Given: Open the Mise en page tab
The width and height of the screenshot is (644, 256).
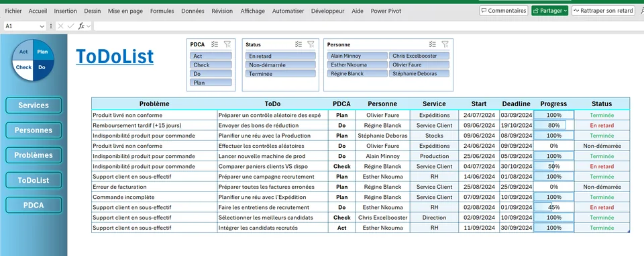Looking at the screenshot, I should 125,11.
